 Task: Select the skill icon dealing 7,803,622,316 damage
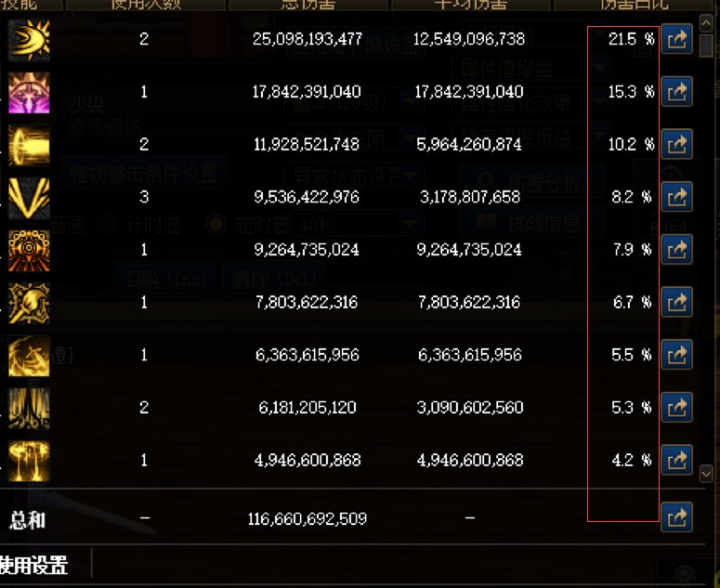[29, 304]
